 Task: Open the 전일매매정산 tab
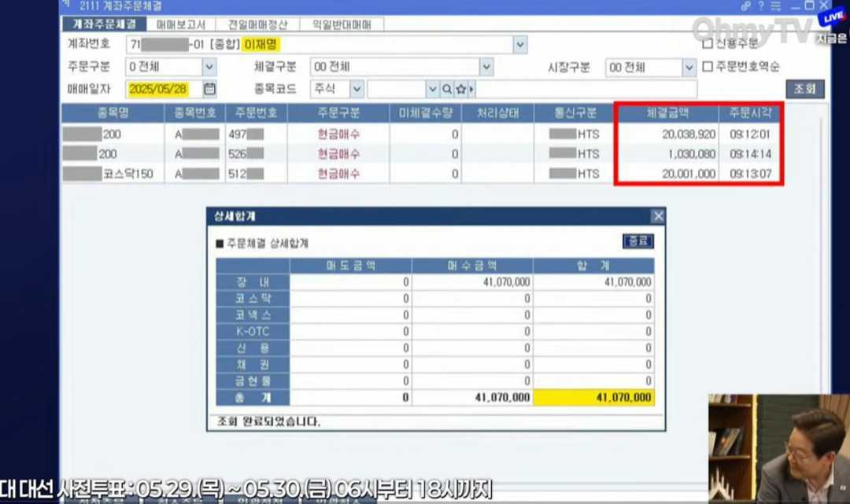click(258, 24)
